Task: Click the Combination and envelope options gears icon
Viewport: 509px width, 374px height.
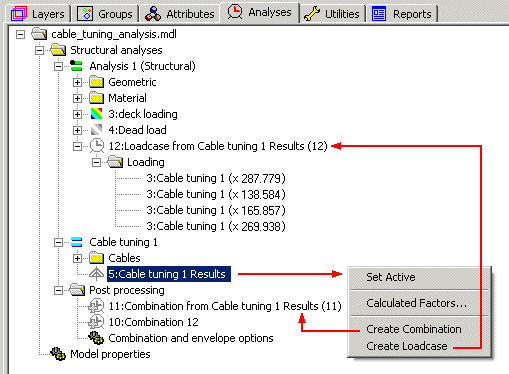Action: (x=96, y=338)
